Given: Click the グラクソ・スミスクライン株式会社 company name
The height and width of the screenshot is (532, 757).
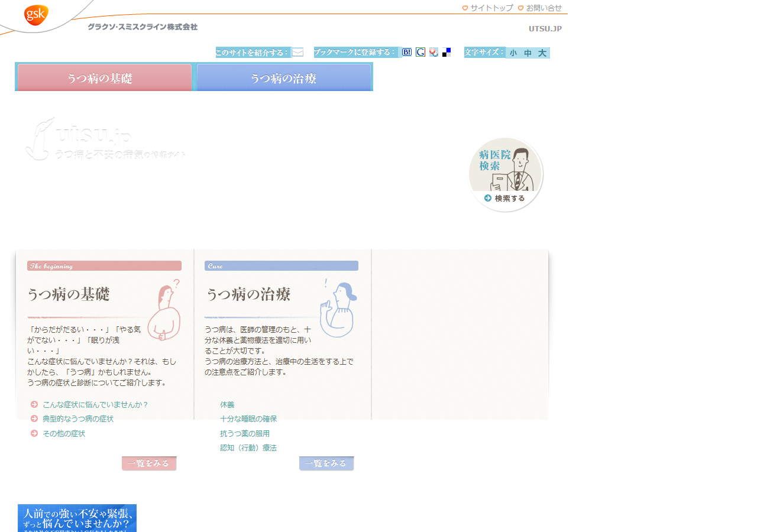Looking at the screenshot, I should point(143,27).
